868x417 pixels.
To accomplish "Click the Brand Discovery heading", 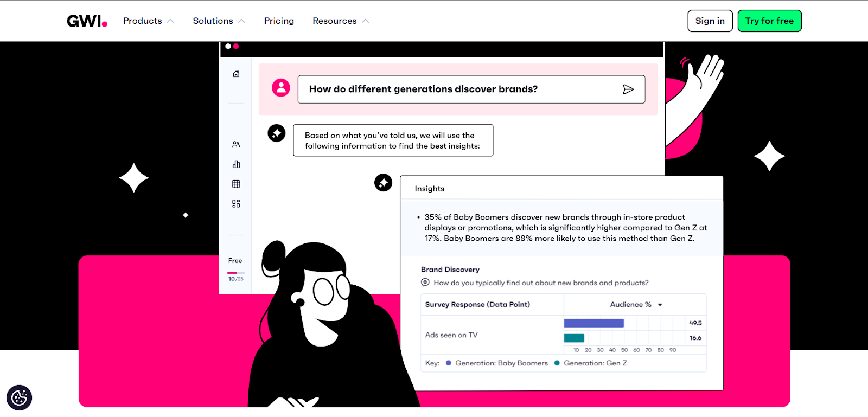I will click(450, 270).
